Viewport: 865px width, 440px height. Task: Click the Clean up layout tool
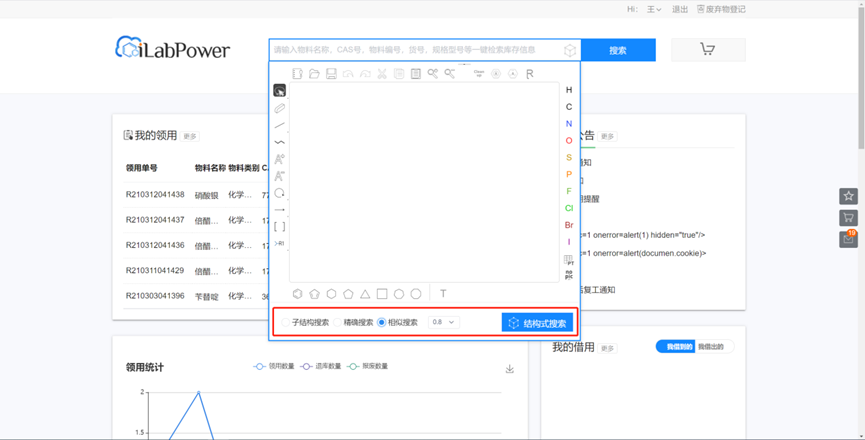(479, 74)
